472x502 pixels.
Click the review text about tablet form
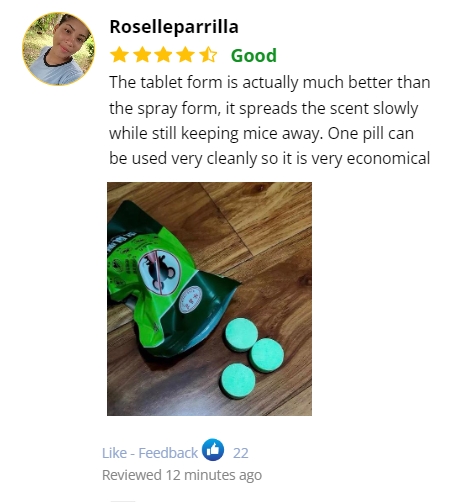coord(270,120)
